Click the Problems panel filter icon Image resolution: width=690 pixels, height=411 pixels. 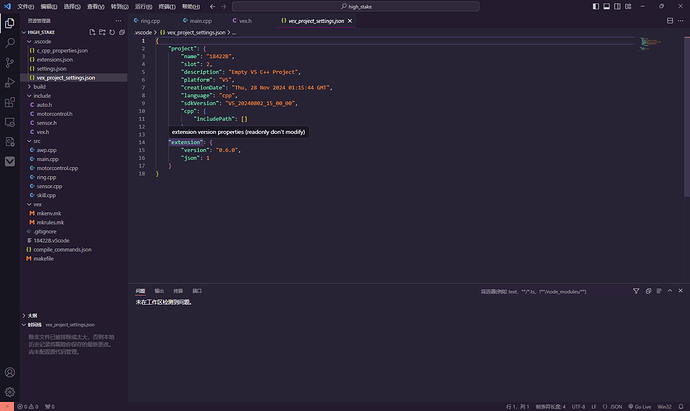[636, 291]
